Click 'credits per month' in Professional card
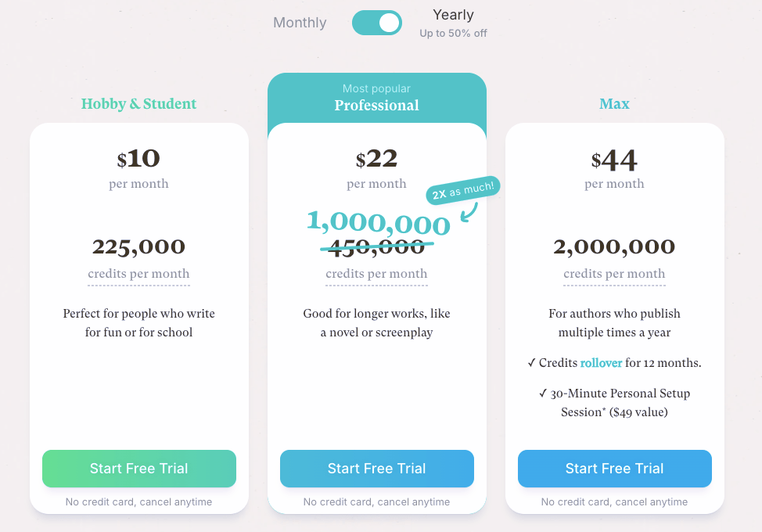Viewport: 762px width, 532px height. pos(376,274)
